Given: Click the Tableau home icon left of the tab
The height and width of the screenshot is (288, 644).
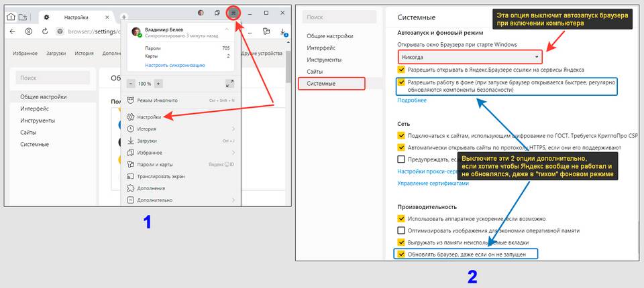Looking at the screenshot, I should [x=11, y=17].
